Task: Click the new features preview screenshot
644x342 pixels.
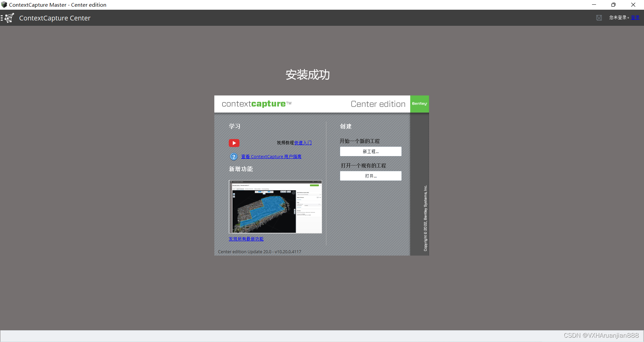Action: click(275, 207)
